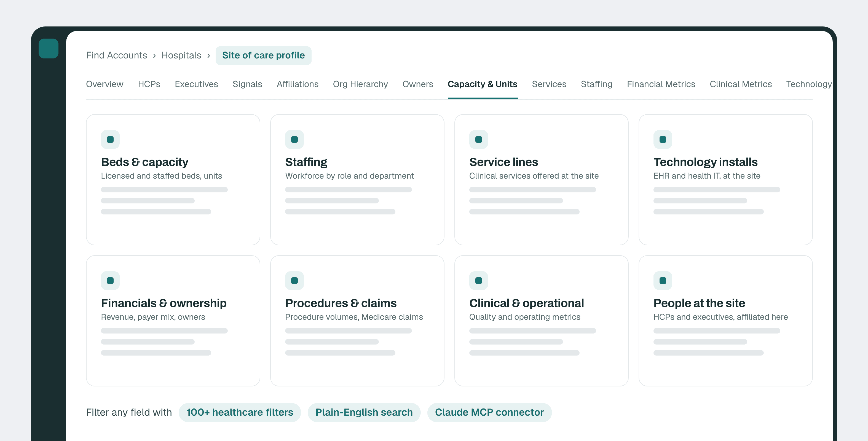Select the Capacity & Units tab
The image size is (868, 441).
(483, 84)
